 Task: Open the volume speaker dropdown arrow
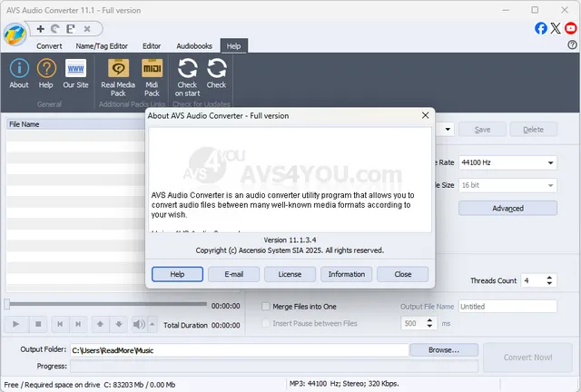[x=152, y=324]
